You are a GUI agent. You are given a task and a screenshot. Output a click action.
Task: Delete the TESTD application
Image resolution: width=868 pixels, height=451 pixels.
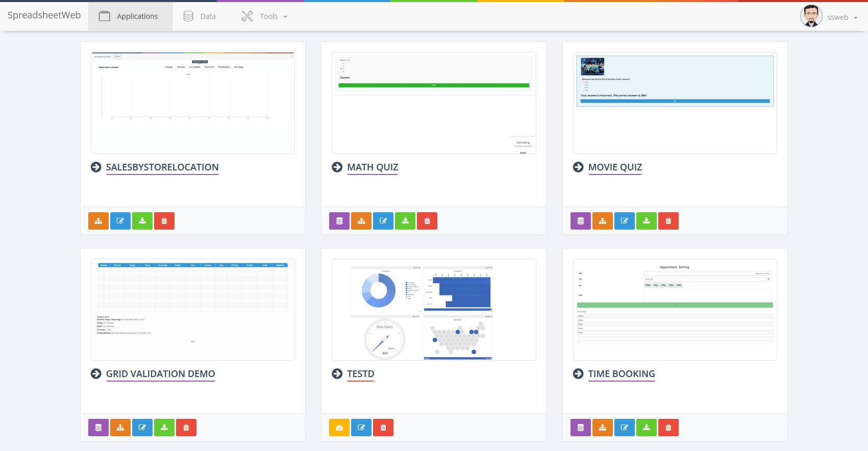coord(383,428)
